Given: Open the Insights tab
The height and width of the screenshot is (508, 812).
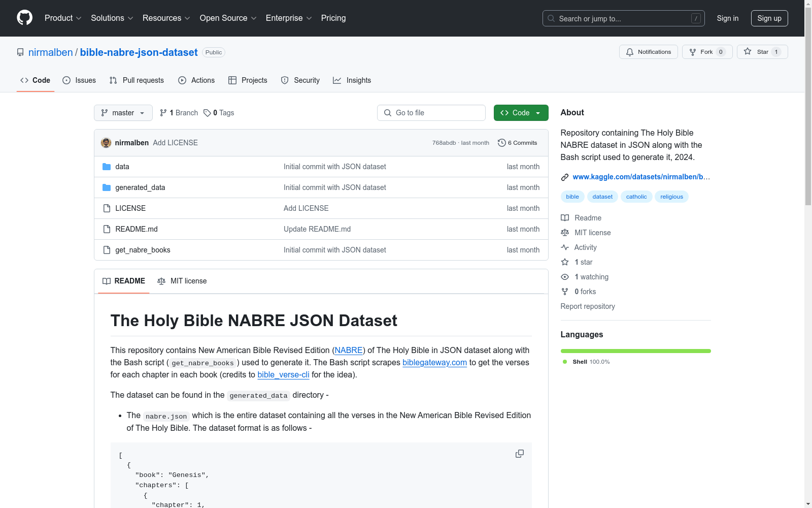Looking at the screenshot, I should [x=352, y=80].
